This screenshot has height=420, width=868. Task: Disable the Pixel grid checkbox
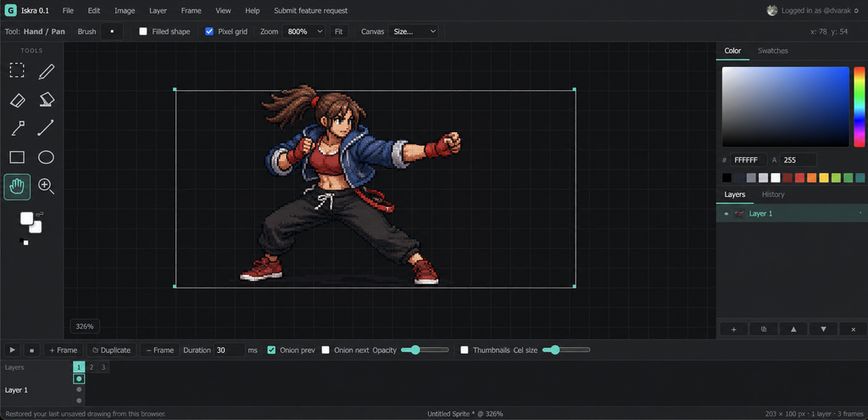(209, 31)
